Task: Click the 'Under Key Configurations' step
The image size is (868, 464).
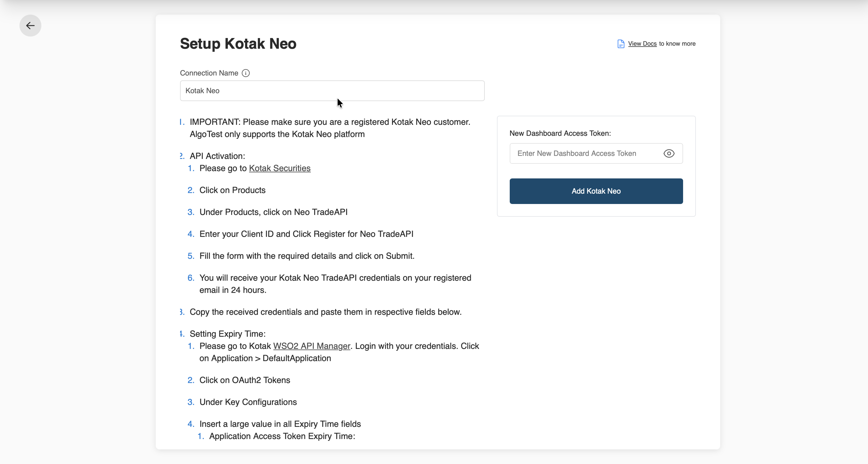Action: [x=248, y=402]
